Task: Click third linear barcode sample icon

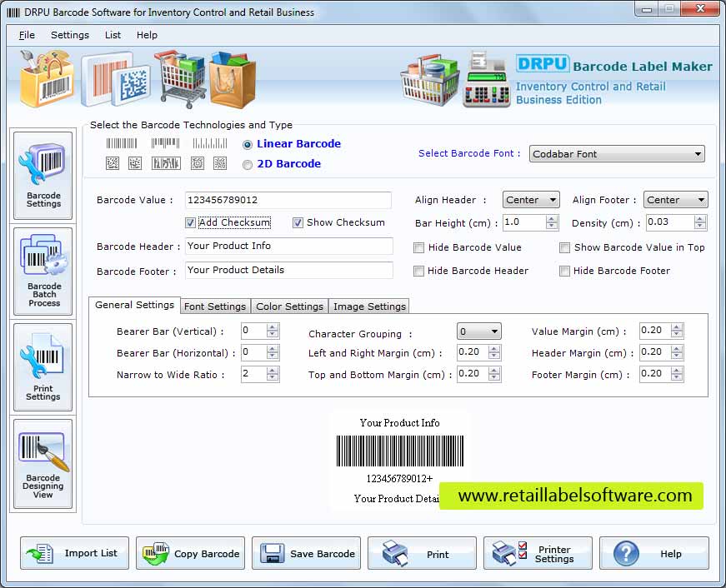Action: [210, 143]
